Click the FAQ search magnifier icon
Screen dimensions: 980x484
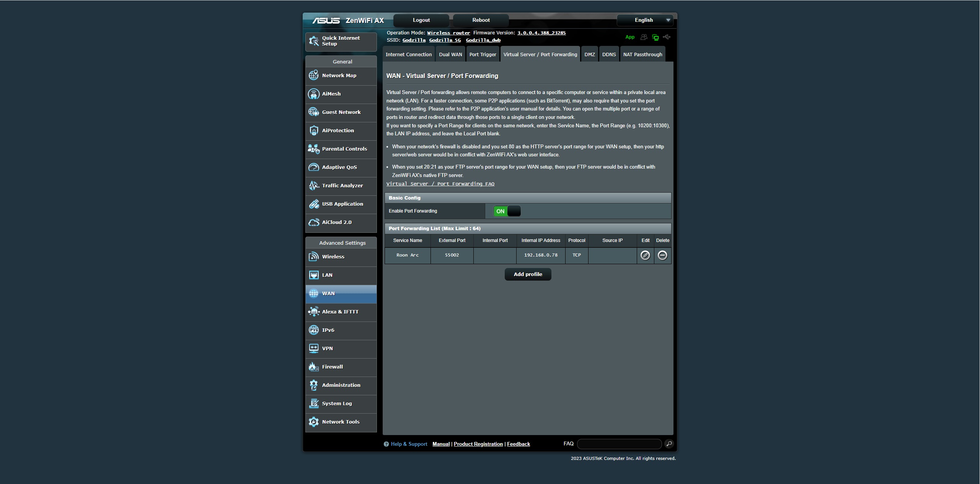coord(669,444)
